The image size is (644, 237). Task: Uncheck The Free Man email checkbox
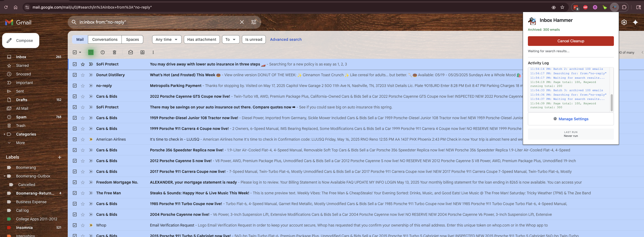[x=75, y=193]
